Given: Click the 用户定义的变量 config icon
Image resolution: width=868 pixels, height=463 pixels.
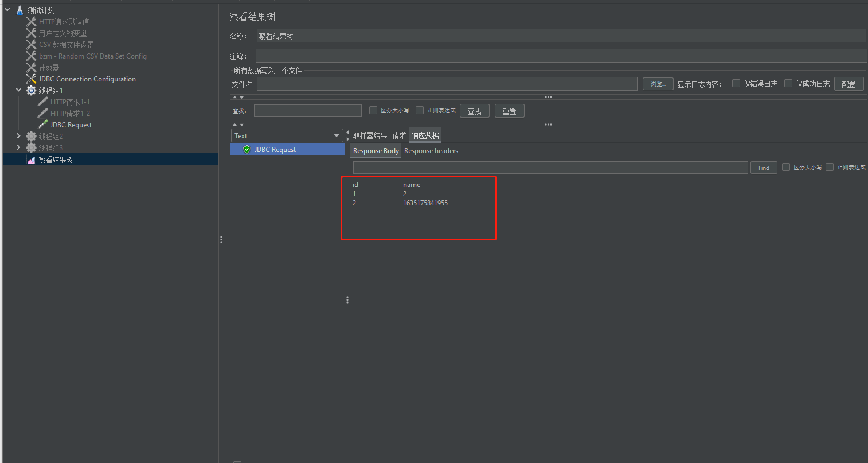Looking at the screenshot, I should (x=31, y=33).
